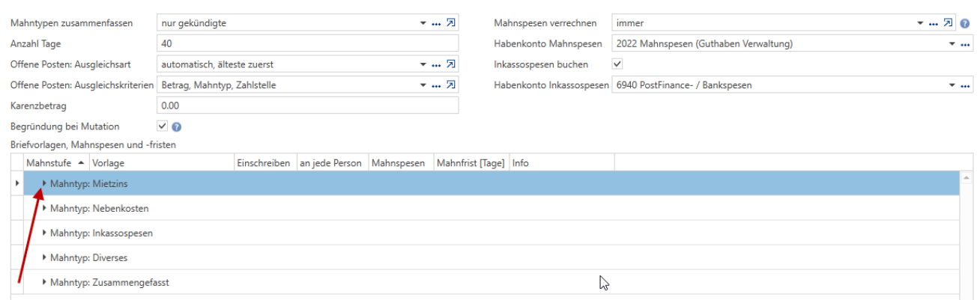
Task: Open Offene Posten: Ausgleichskriterien dropdown arrow
Action: [423, 86]
